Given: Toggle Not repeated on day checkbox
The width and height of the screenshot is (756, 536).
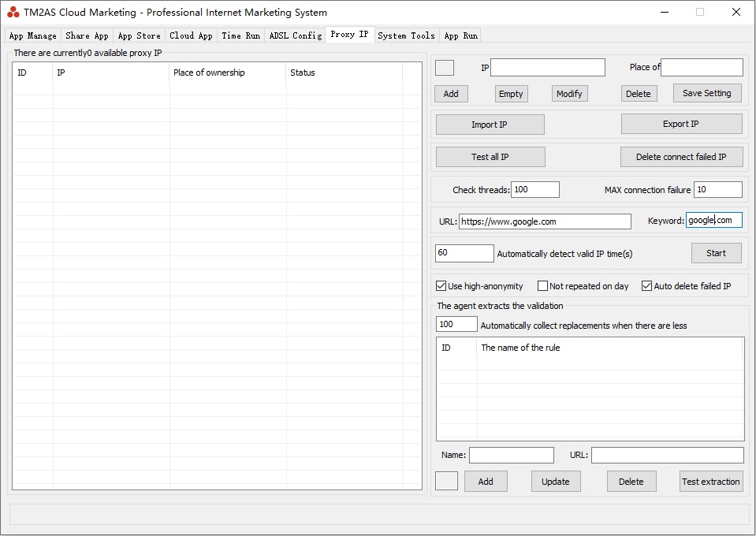Looking at the screenshot, I should [542, 286].
